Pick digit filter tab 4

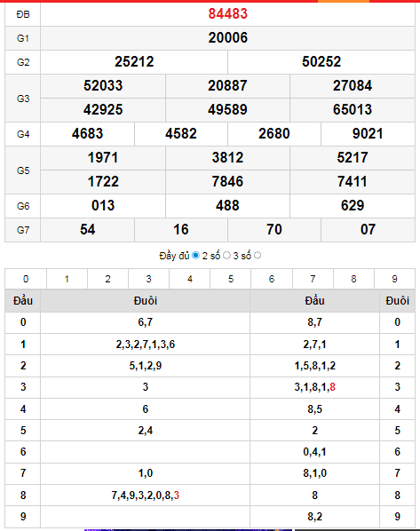pyautogui.click(x=190, y=279)
